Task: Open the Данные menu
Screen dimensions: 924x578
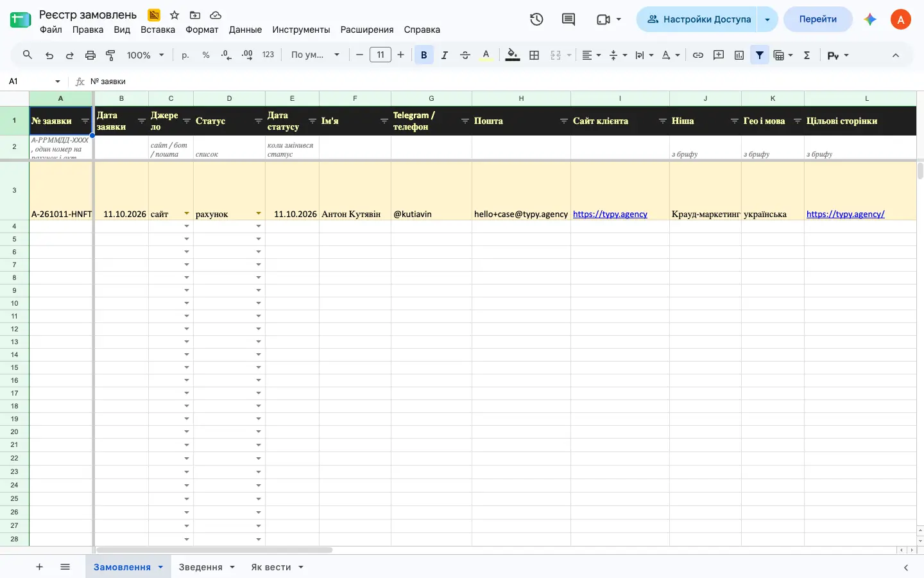Action: coord(245,30)
